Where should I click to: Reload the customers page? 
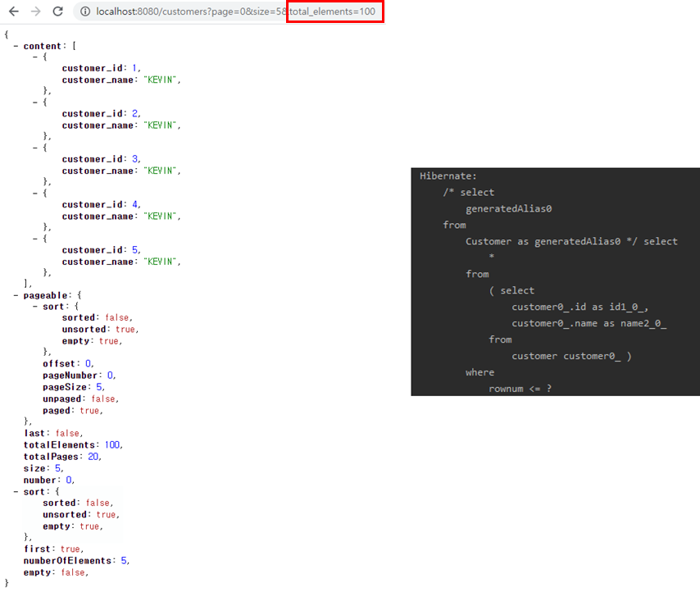(57, 11)
